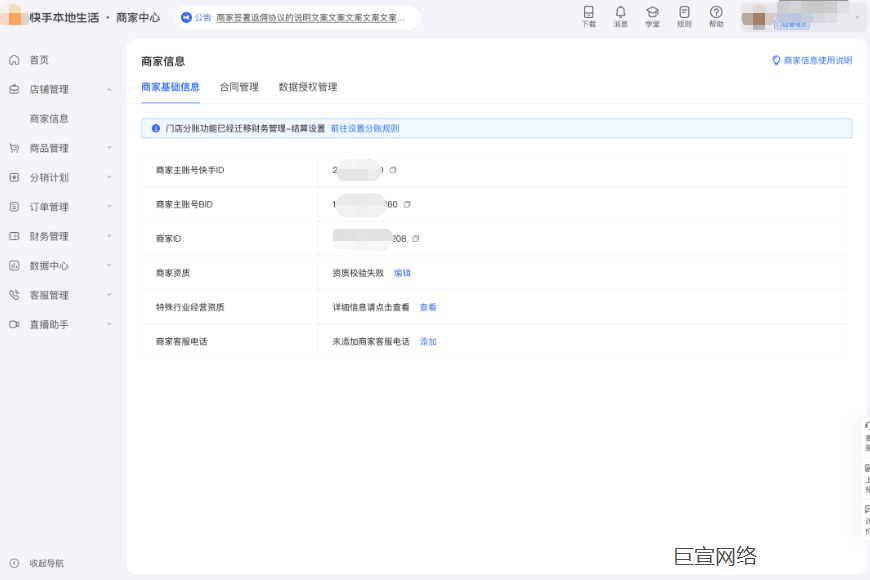Open the account dropdown arrow at top right

(x=857, y=18)
